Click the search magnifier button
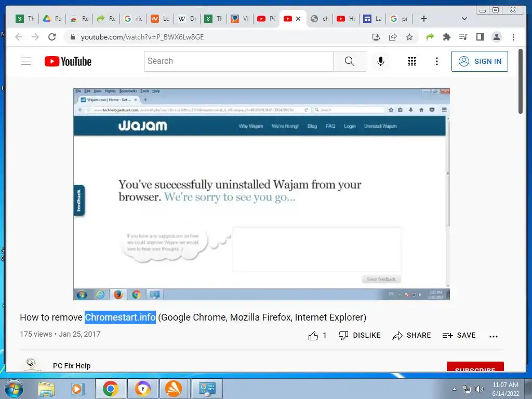 pos(350,61)
